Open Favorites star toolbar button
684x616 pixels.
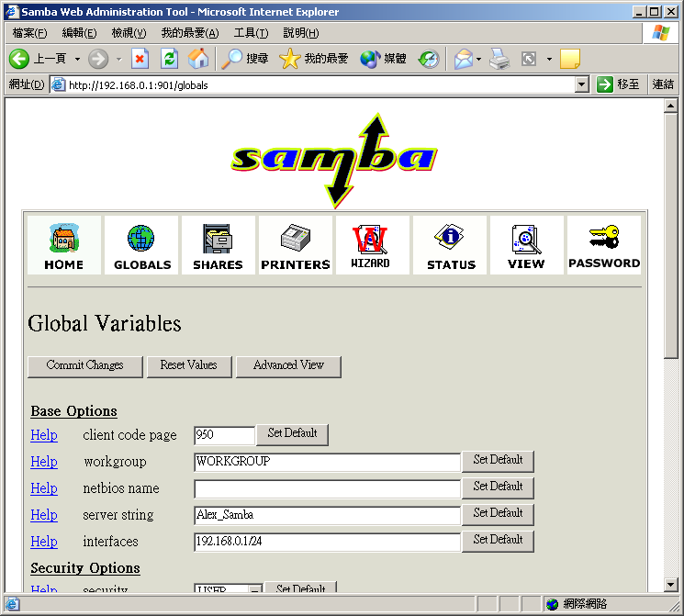click(314, 59)
